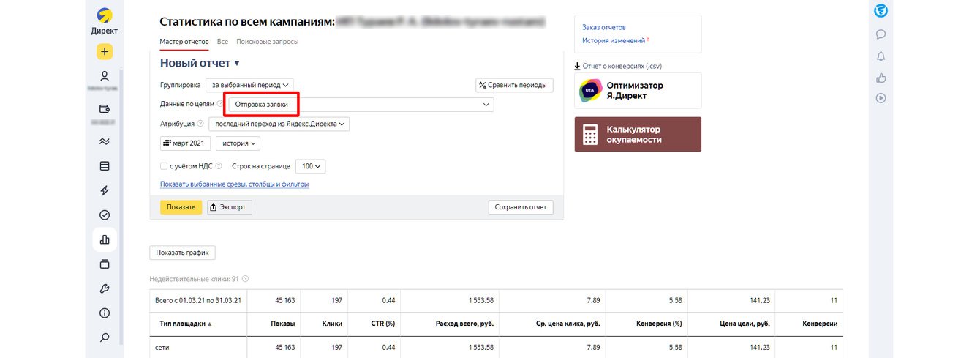980x358 pixels.
Task: Enable the 'с учётом НДС' checkbox
Action: [164, 166]
